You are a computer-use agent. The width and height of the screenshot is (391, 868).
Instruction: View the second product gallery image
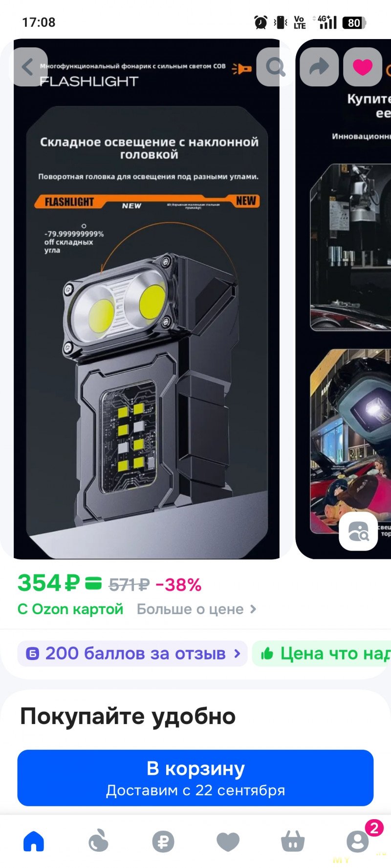pos(344,299)
